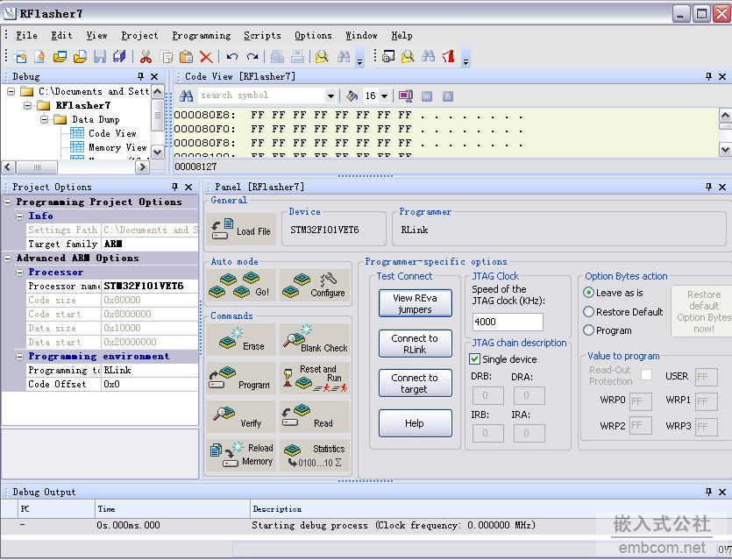The width and height of the screenshot is (732, 560).
Task: Click the binoculars icon beside search symbol
Action: pos(186,96)
